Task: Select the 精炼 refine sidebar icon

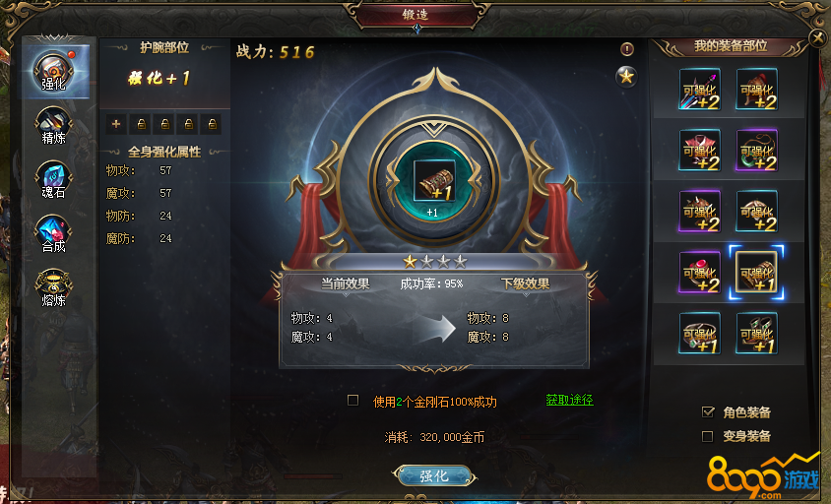Action: pos(53,127)
